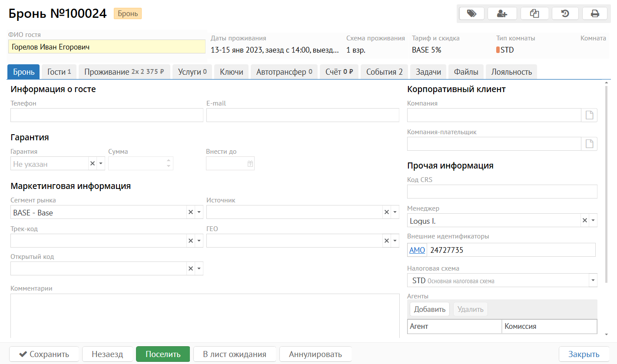Follow the AMO external identifier link
The width and height of the screenshot is (617, 364).
pos(417,250)
